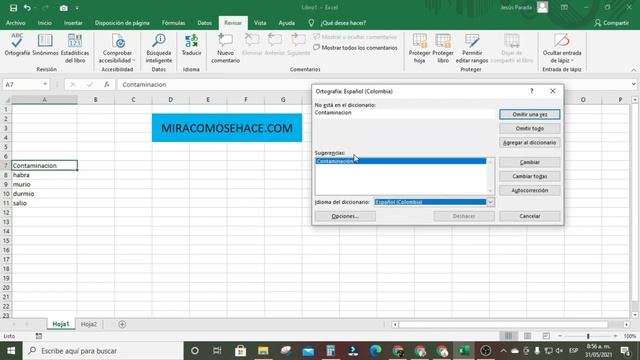Click Proteger libro icon
The image size is (640, 360).
pyautogui.click(x=443, y=41)
